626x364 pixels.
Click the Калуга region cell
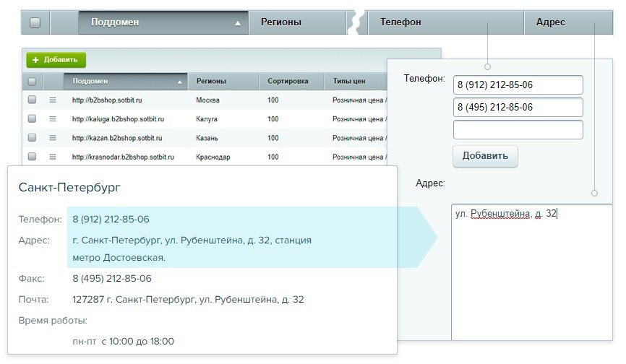pyautogui.click(x=207, y=119)
